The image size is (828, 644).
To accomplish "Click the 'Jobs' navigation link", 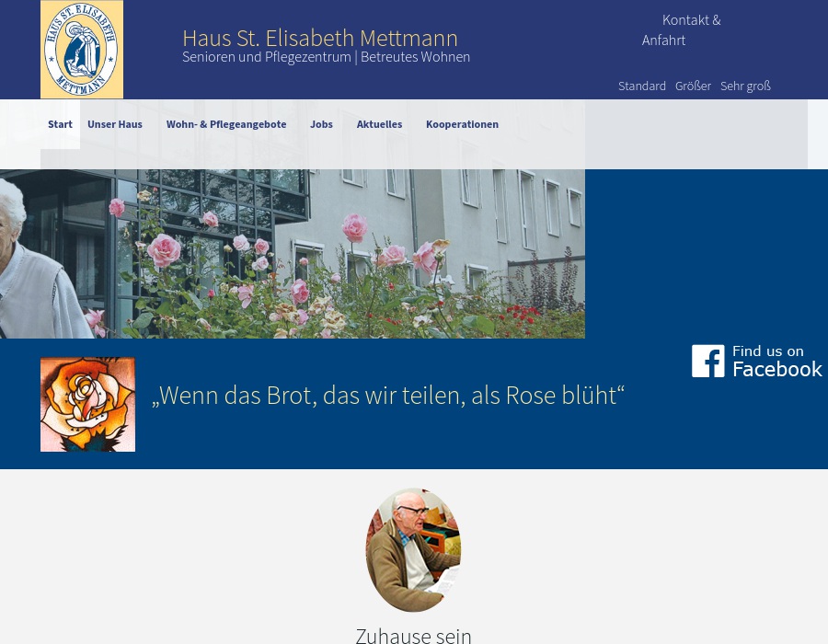I will pos(321,124).
